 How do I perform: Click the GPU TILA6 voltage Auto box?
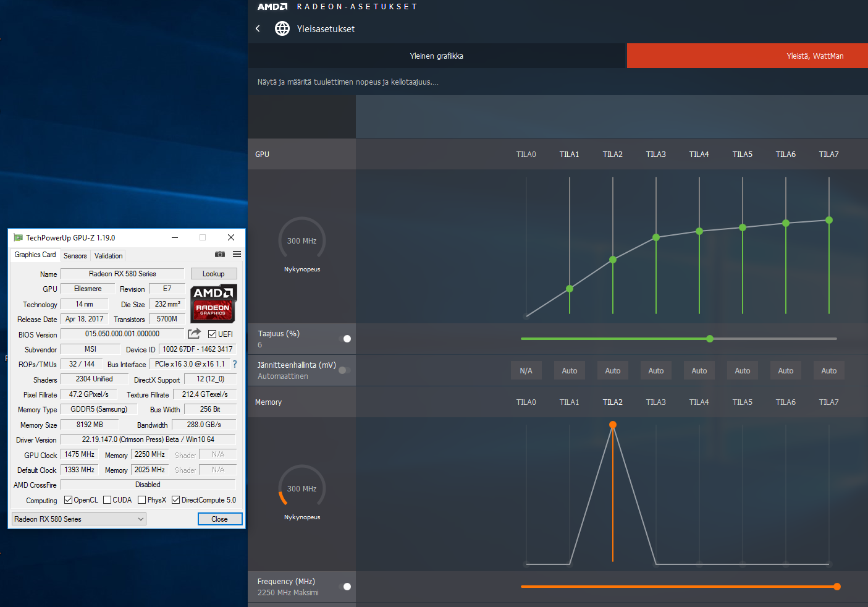[x=786, y=371]
